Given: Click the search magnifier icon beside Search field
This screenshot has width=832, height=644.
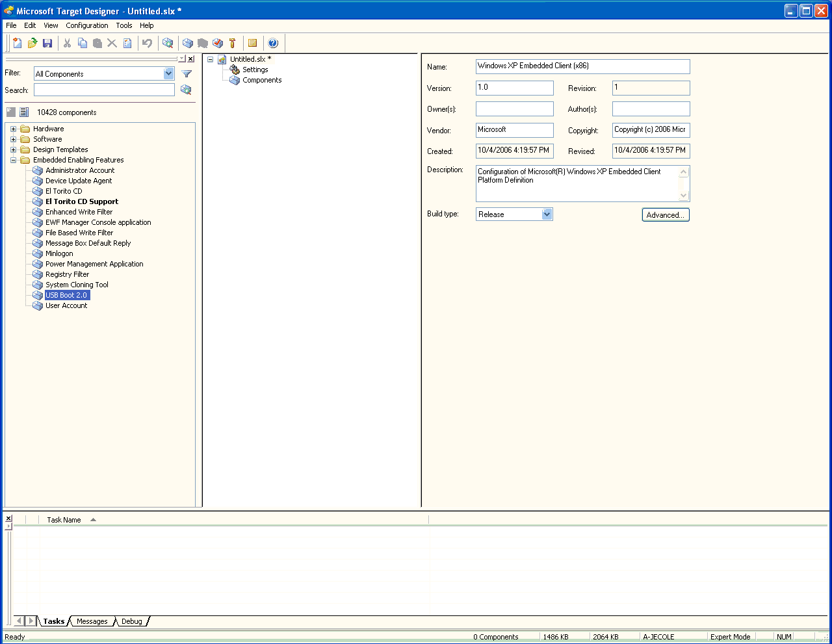Looking at the screenshot, I should coord(186,90).
